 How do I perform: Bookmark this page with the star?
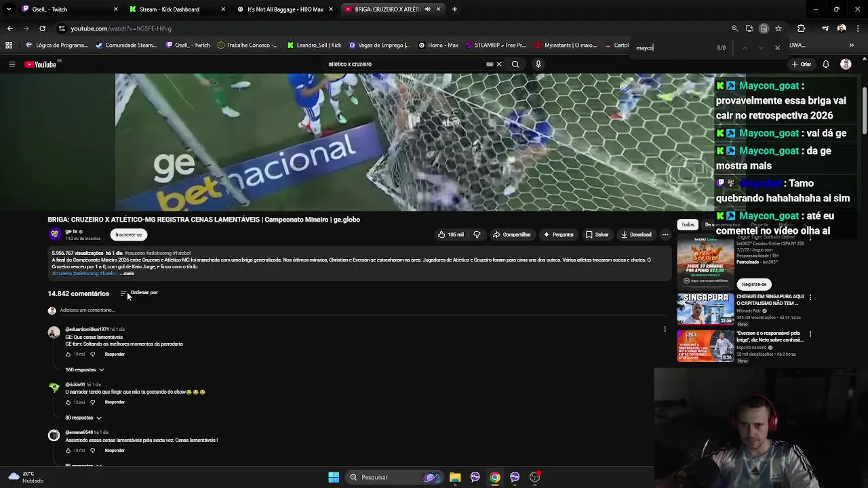778,28
